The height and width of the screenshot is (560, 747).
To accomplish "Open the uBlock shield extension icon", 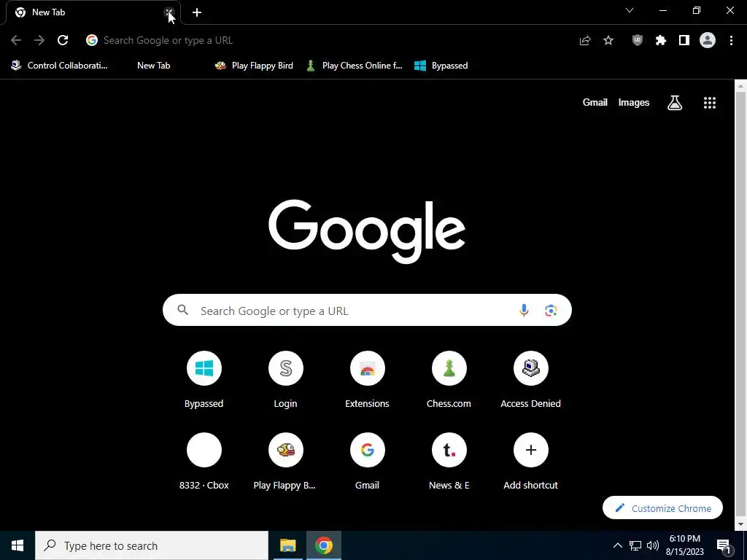I will point(638,41).
